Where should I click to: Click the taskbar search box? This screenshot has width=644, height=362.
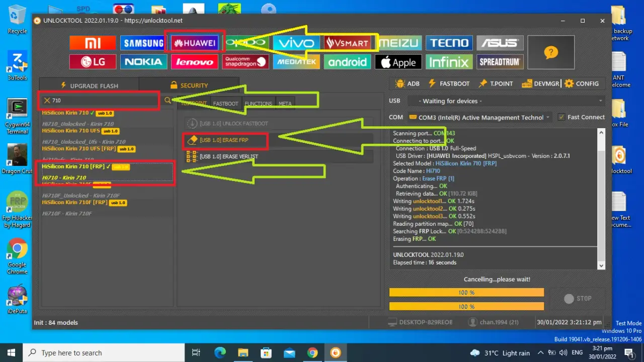click(x=104, y=352)
